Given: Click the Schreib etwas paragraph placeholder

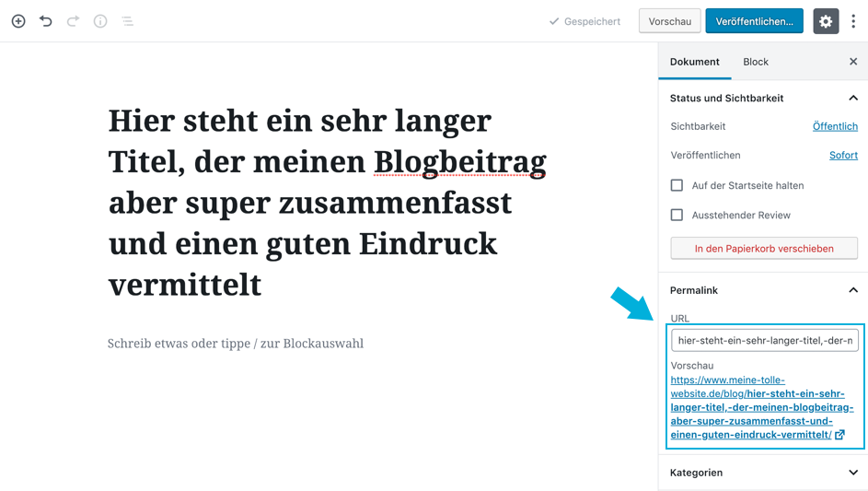Looking at the screenshot, I should 236,344.
